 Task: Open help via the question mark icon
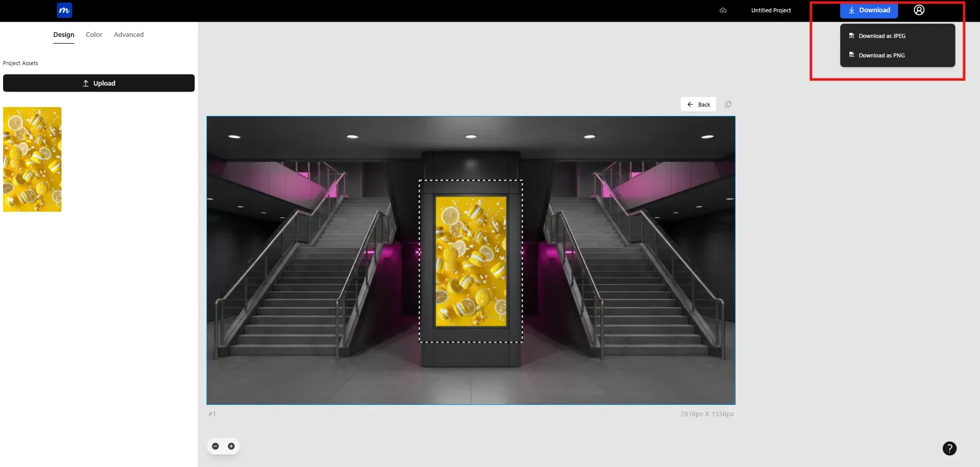[x=950, y=449]
